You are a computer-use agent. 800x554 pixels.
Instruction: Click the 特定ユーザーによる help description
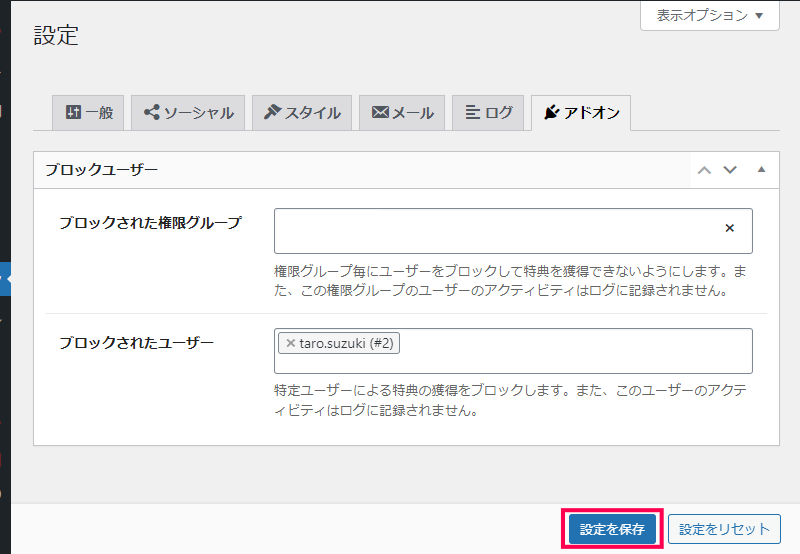510,400
